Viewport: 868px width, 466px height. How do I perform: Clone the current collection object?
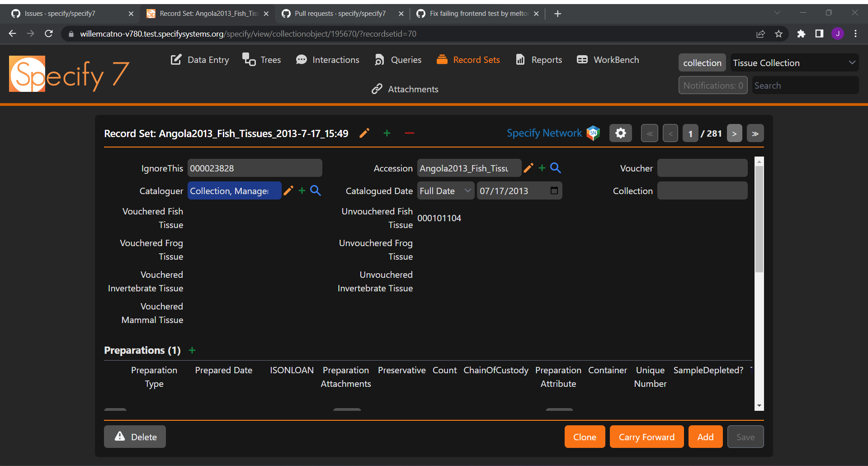(x=584, y=436)
